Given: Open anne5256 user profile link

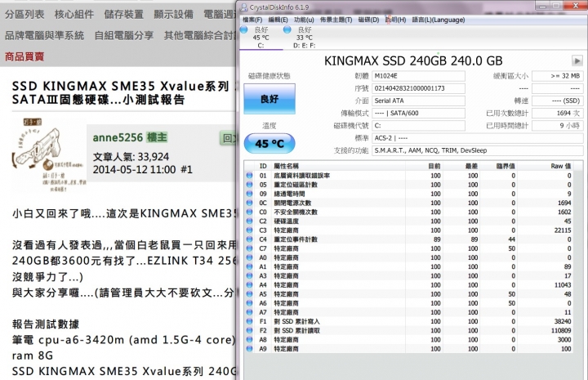Looking at the screenshot, I should (x=118, y=137).
